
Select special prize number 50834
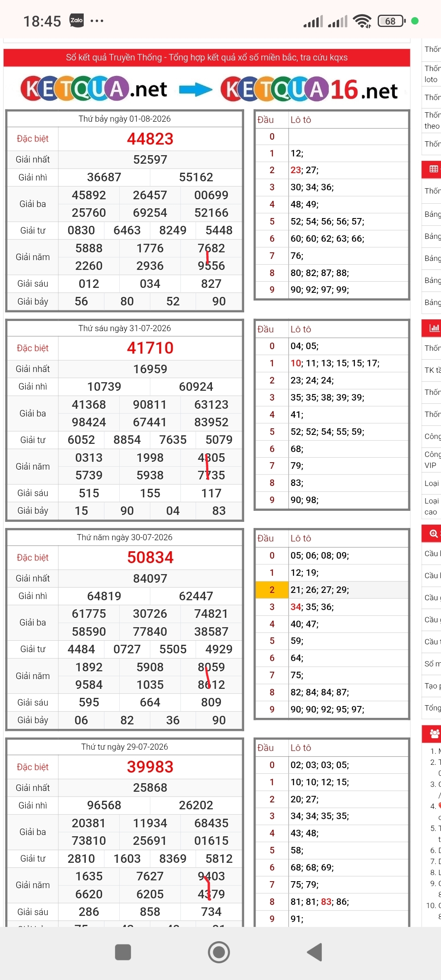coord(150,557)
